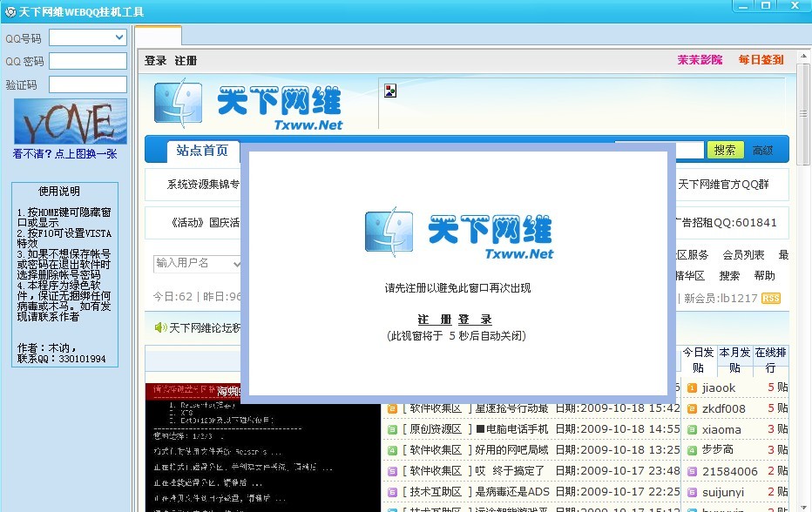The height and width of the screenshot is (512, 812).
Task: Click into the 验证码 captcha field
Action: [x=88, y=84]
